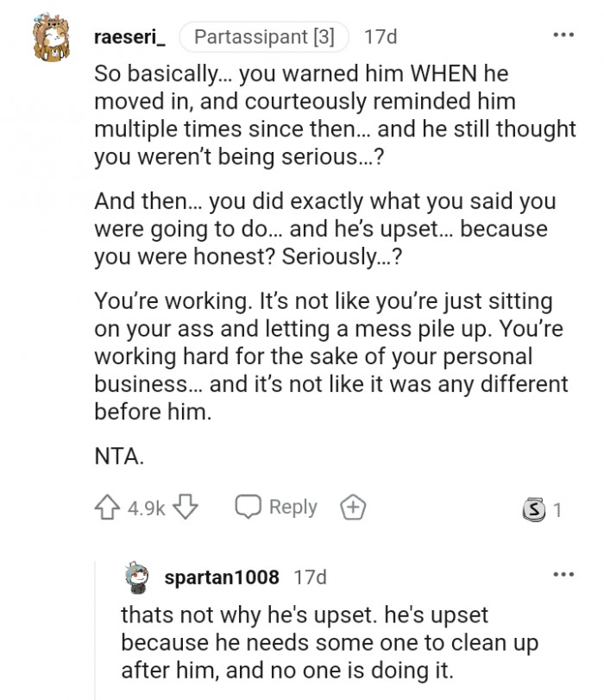The width and height of the screenshot is (604, 700).
Task: Visit the spartan1008 username link
Action: (x=221, y=577)
